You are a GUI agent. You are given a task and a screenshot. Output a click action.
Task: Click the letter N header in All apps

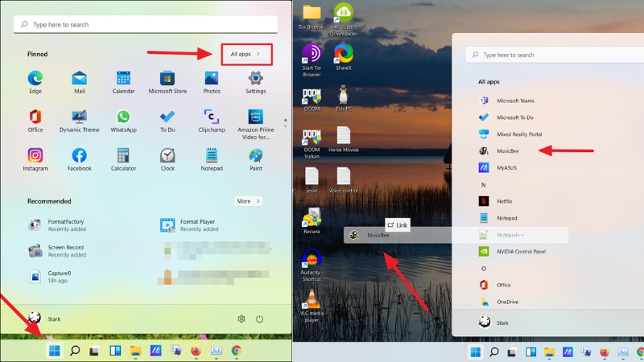click(484, 185)
